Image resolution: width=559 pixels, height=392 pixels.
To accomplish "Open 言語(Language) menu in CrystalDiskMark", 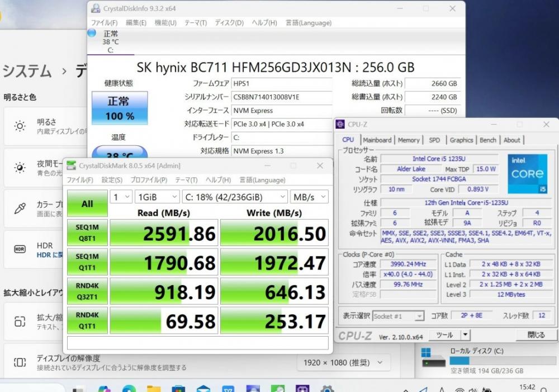I will 262,180.
